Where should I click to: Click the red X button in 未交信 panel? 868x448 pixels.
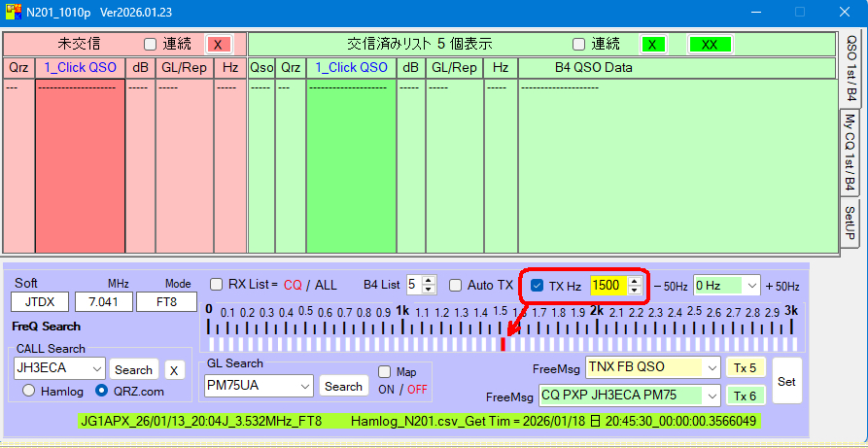219,45
